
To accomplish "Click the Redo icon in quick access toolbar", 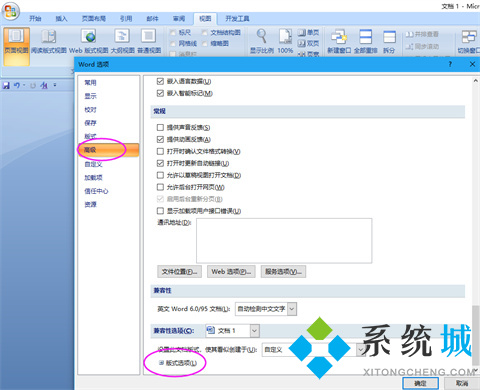I will point(33,86).
